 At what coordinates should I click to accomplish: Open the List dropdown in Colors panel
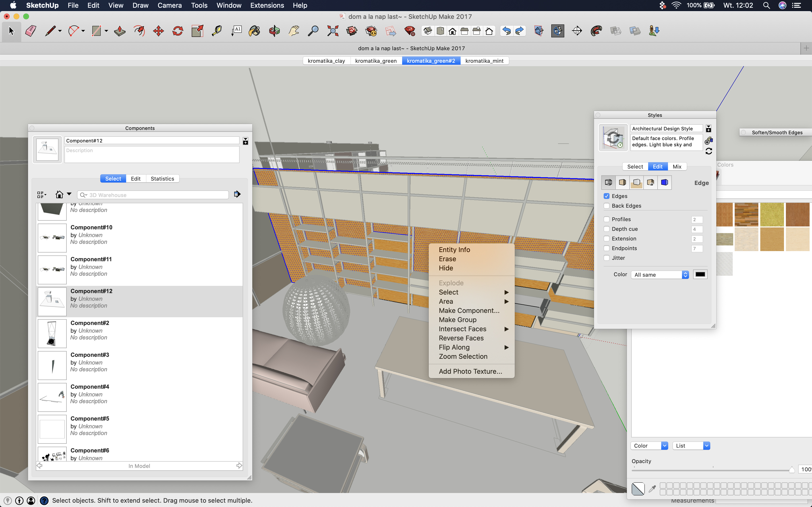tap(691, 446)
